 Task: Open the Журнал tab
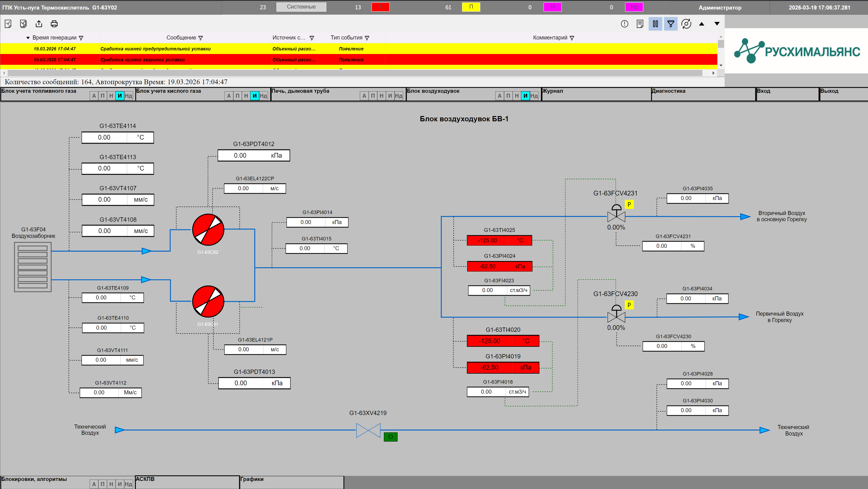click(x=596, y=94)
